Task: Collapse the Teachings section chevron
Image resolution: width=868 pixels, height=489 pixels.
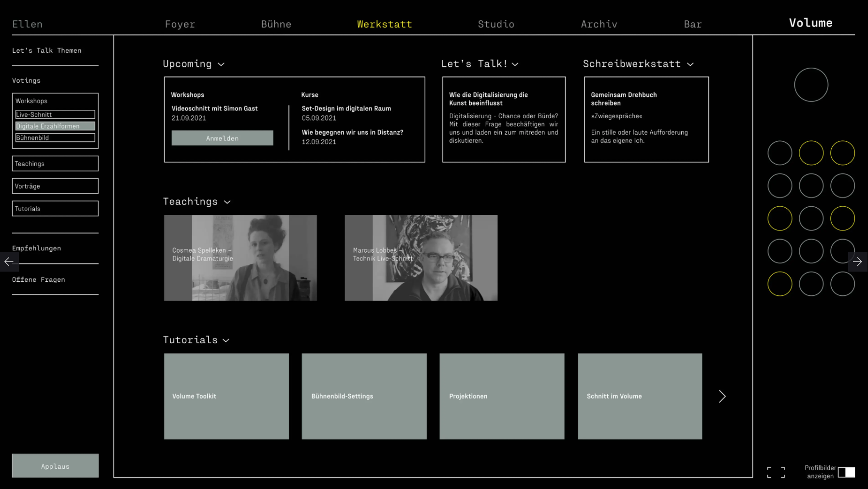Action: [227, 202]
